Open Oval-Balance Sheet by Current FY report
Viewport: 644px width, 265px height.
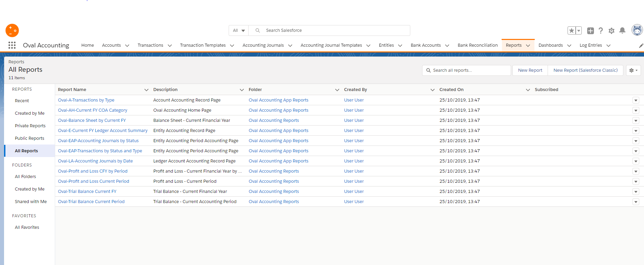click(x=92, y=120)
